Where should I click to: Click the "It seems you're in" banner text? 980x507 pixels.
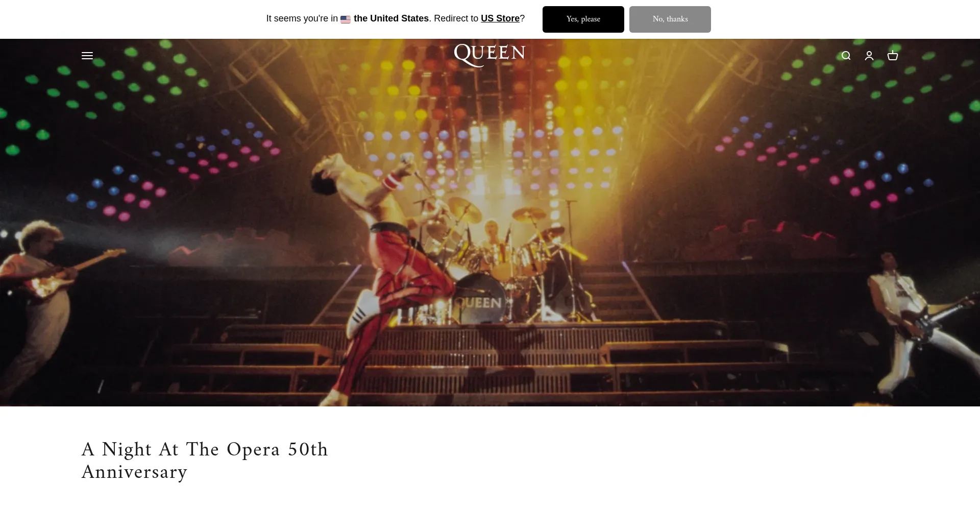coord(302,18)
